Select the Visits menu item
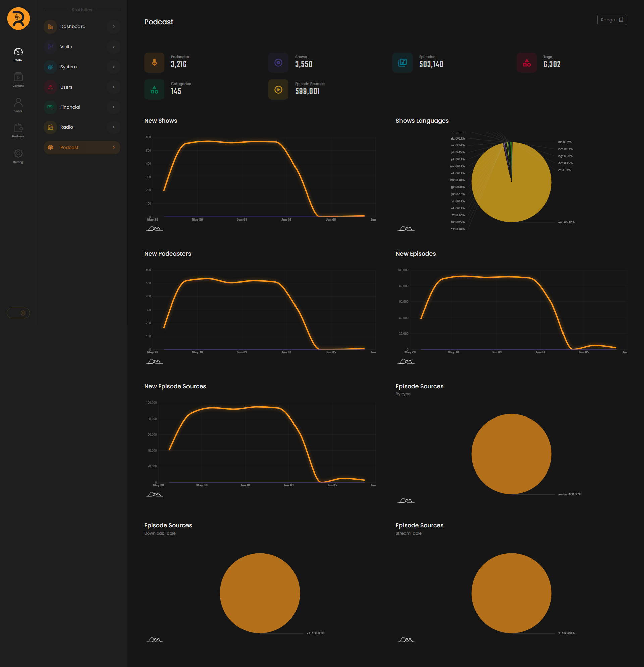Image resolution: width=644 pixels, height=667 pixels. (x=66, y=47)
